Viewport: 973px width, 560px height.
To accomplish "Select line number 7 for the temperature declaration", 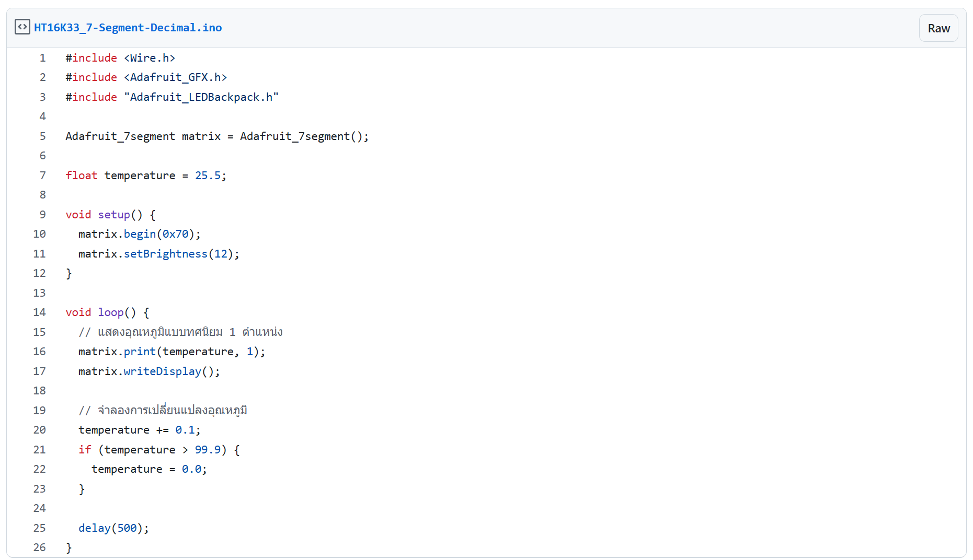I will (42, 176).
